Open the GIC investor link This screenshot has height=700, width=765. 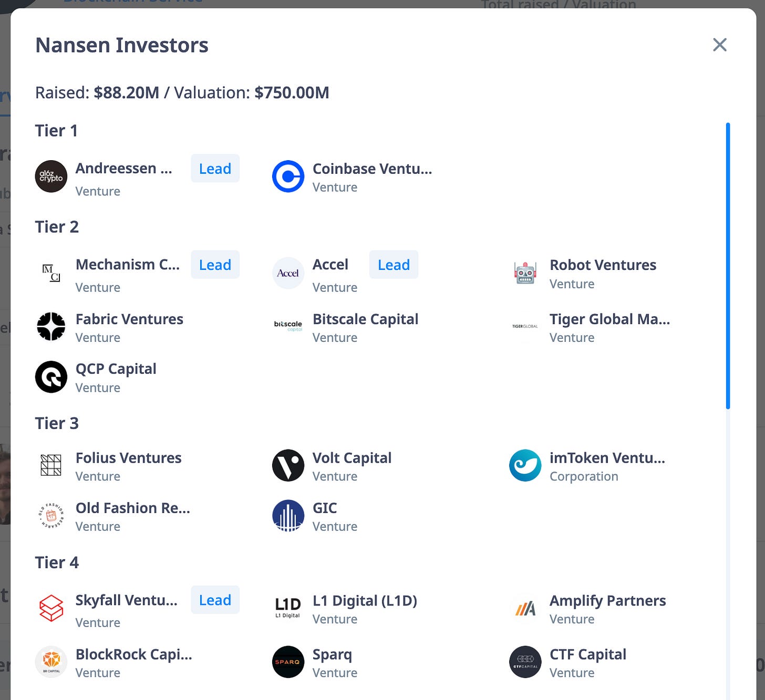(x=324, y=508)
